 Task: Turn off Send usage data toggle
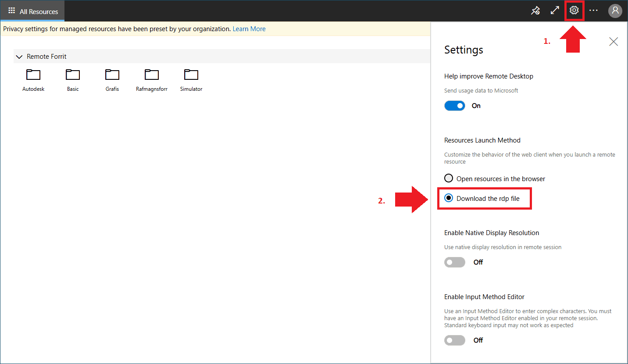point(455,106)
